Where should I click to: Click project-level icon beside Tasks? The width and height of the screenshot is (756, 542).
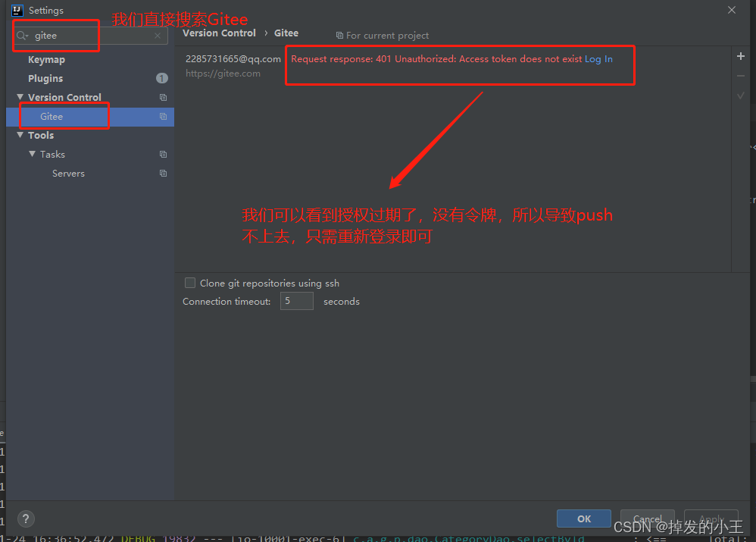163,155
